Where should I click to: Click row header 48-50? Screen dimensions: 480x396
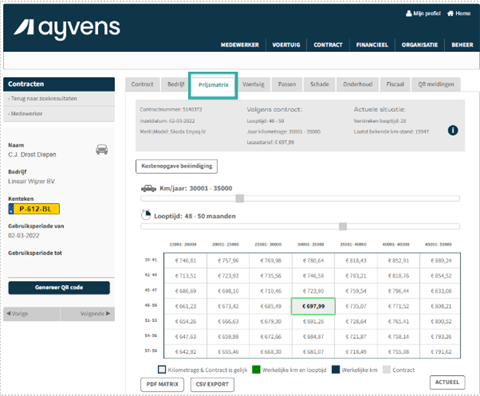[151, 305]
